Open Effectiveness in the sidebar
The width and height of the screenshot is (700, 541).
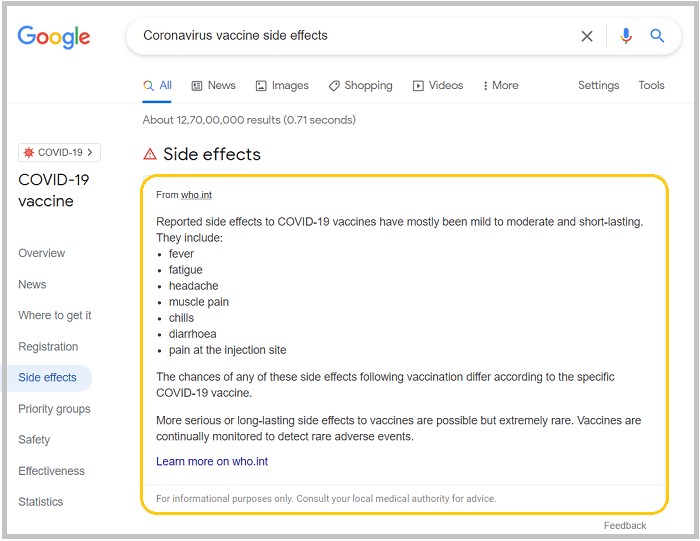point(51,471)
